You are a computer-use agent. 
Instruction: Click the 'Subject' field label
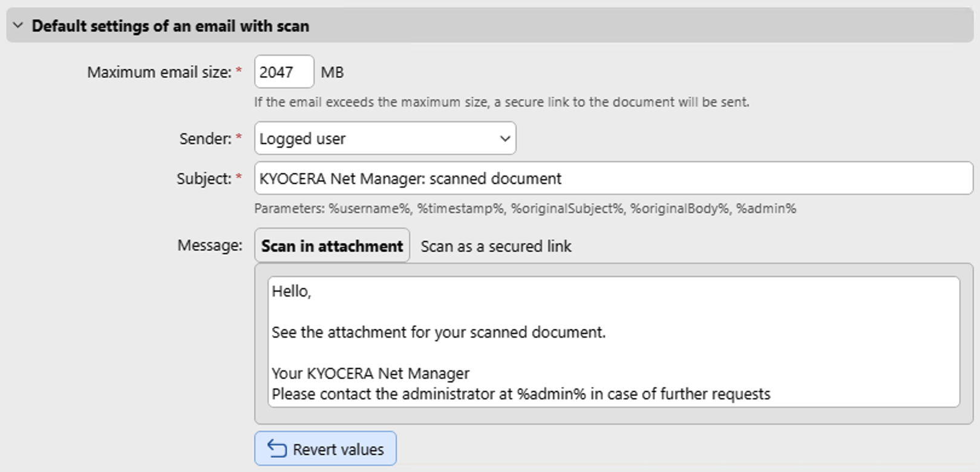[x=204, y=179]
